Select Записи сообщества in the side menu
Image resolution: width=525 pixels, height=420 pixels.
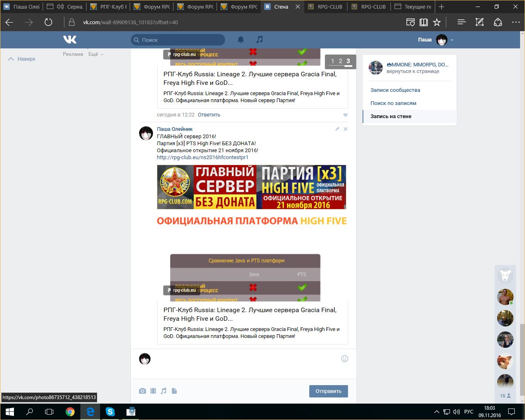pyautogui.click(x=395, y=90)
